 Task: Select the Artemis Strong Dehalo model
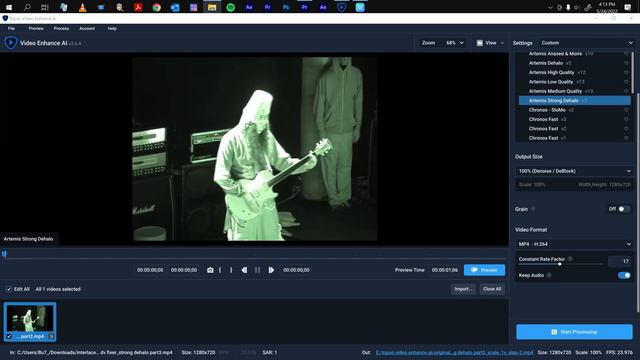[575, 100]
